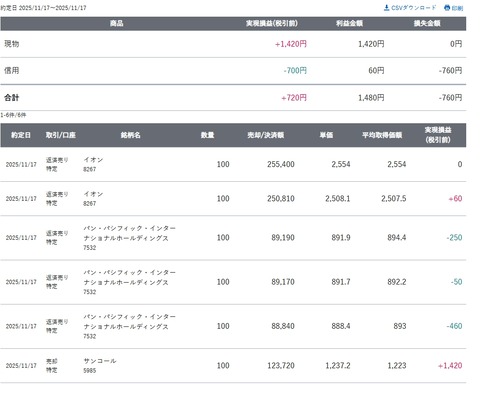Image resolution: width=480 pixels, height=393 pixels.
Task: Click the 255,400 settlement amount
Action: click(x=281, y=164)
